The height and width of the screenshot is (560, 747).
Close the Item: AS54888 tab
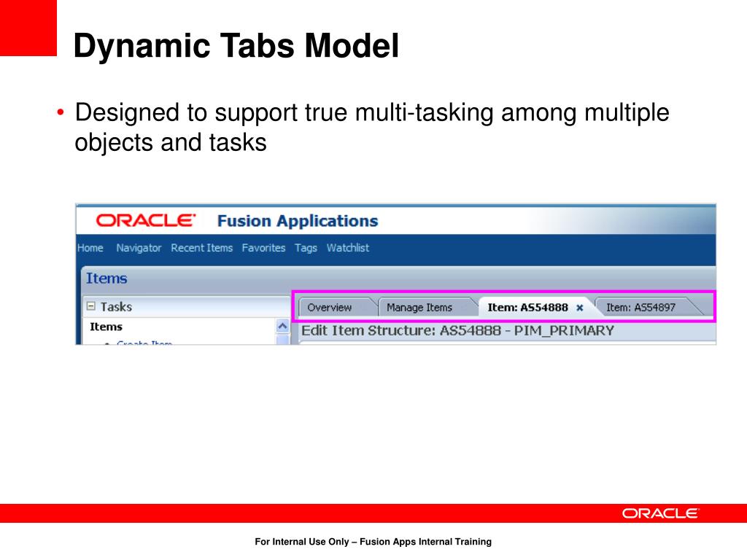coord(580,308)
